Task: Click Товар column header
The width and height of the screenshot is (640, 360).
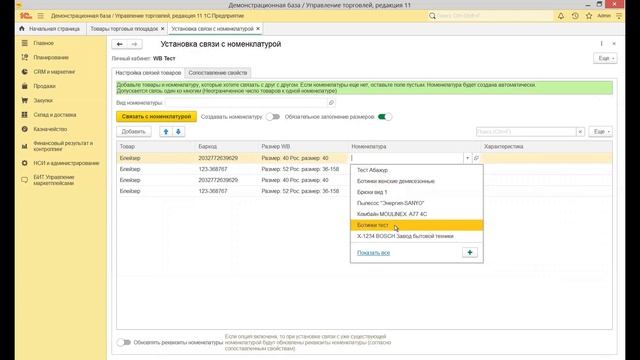Action: [156, 147]
